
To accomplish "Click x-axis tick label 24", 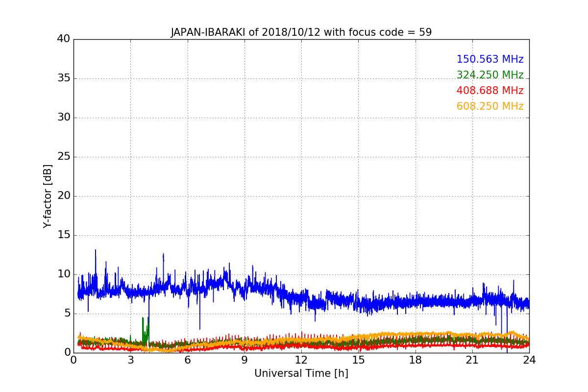I will click(529, 360).
